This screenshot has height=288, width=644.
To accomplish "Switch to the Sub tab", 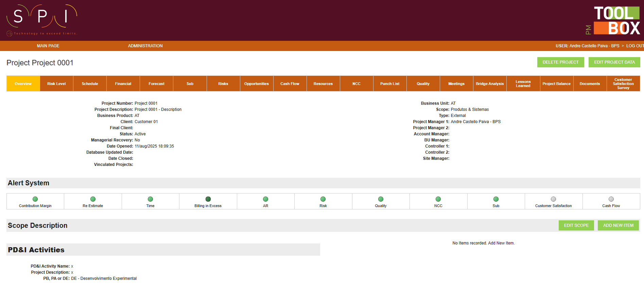I will tap(190, 84).
